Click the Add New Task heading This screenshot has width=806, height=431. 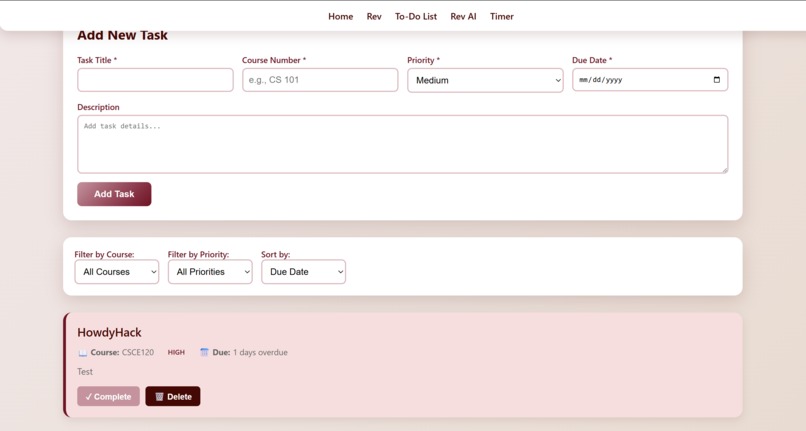pyautogui.click(x=122, y=35)
